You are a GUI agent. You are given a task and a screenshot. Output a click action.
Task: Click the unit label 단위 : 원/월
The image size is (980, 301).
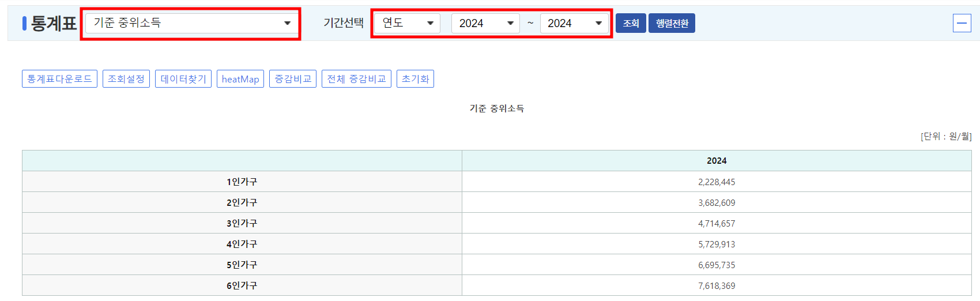point(946,136)
